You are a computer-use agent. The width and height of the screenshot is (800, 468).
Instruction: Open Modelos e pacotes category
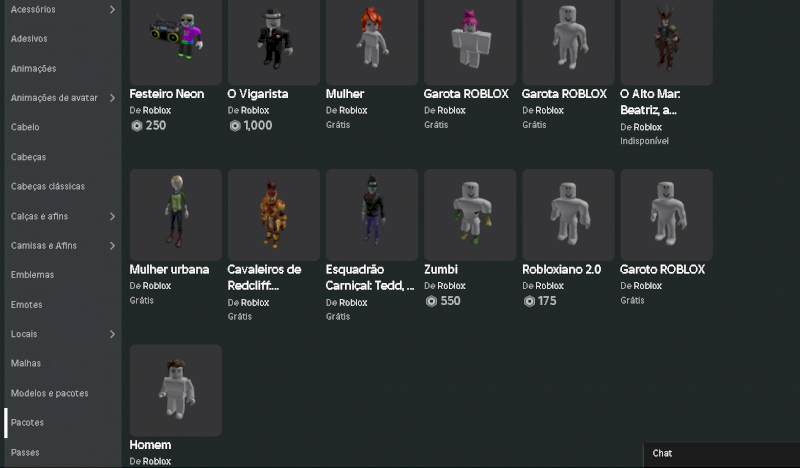pyautogui.click(x=49, y=393)
